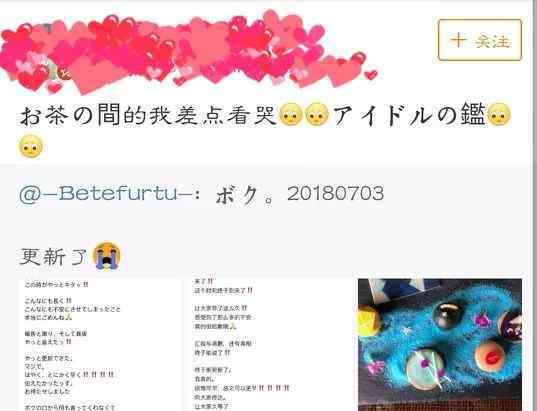
Task: Open the Chinese translation text image thumbnail
Action: [x=268, y=345]
